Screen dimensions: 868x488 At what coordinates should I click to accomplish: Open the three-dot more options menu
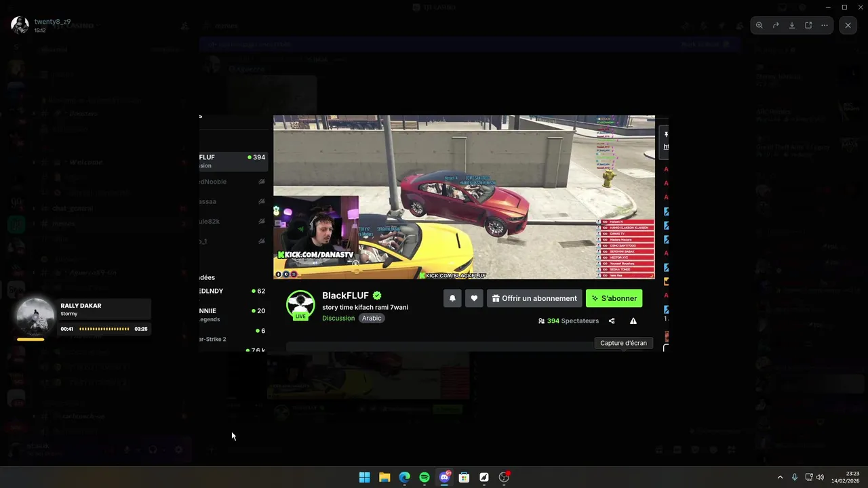tap(825, 25)
